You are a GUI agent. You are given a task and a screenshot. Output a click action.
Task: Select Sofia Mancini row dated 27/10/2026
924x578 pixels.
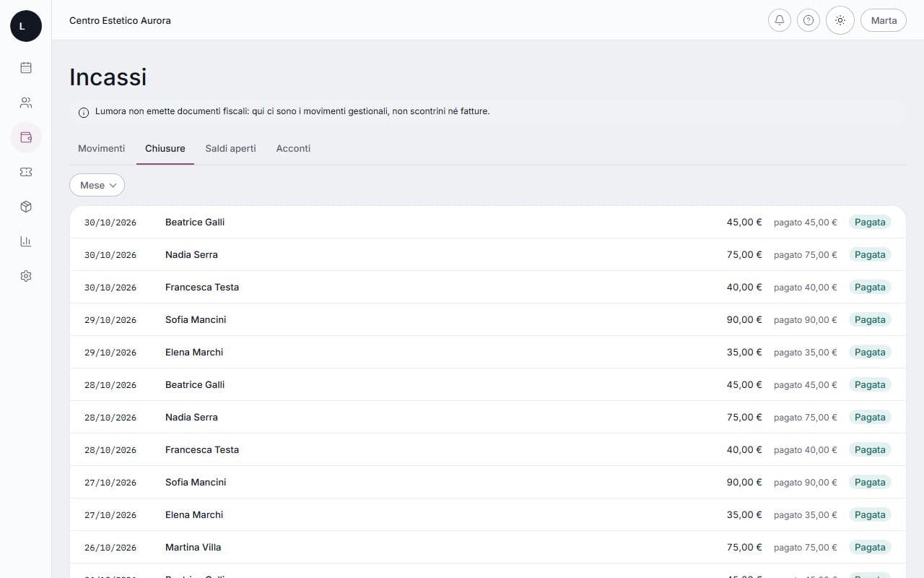click(x=488, y=482)
